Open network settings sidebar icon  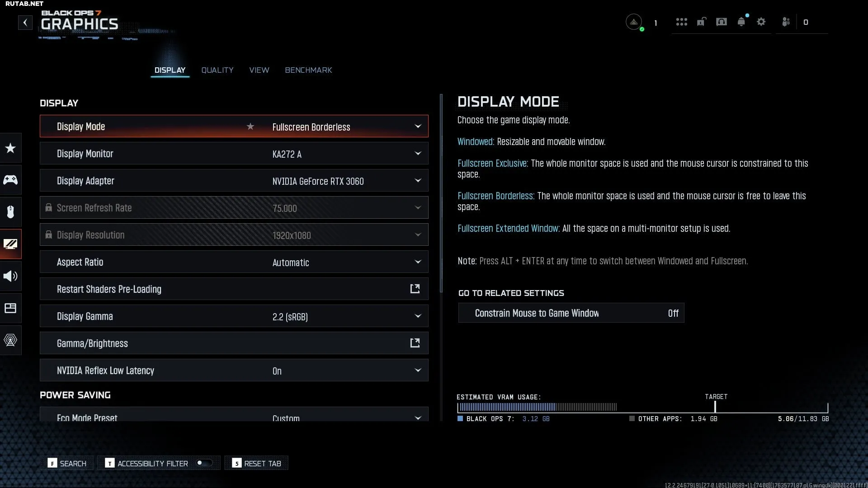click(10, 340)
